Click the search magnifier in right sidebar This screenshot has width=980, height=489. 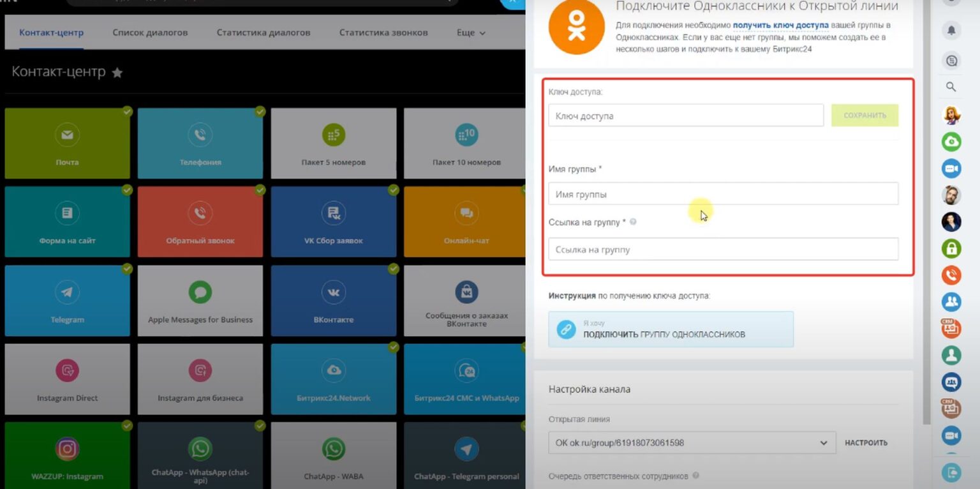coord(951,87)
